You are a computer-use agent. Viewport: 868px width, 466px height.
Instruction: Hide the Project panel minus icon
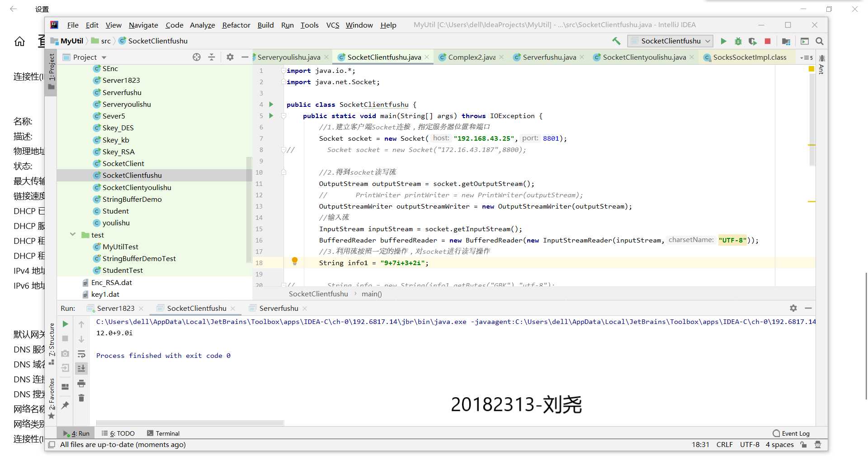(245, 57)
